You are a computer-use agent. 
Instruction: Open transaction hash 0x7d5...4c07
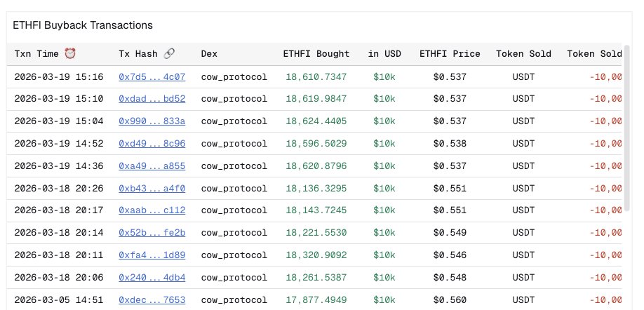coord(152,76)
